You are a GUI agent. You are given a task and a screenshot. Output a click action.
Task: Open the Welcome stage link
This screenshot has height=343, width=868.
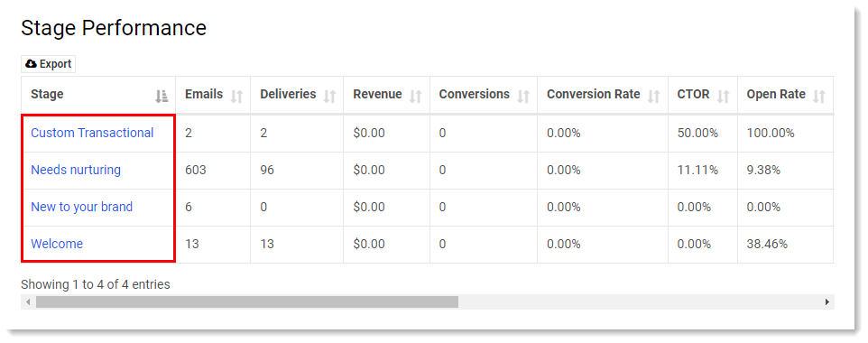(57, 244)
